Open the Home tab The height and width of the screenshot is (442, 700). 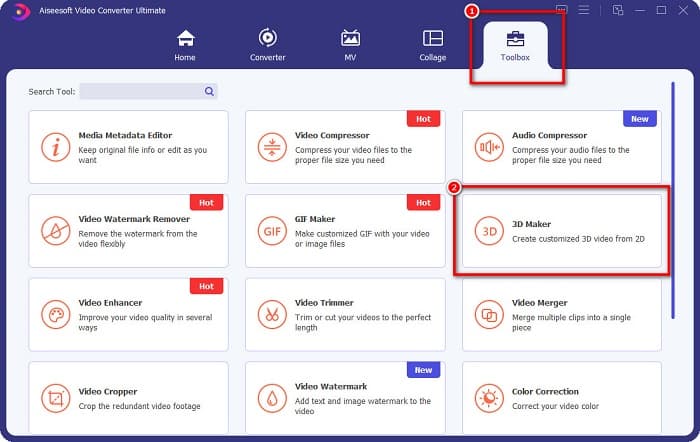coord(185,45)
